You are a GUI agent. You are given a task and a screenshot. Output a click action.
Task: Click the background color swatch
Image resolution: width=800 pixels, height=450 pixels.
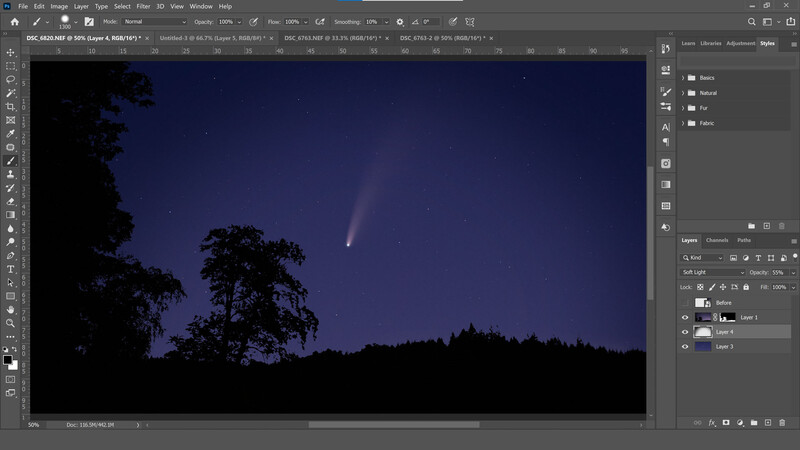tap(14, 366)
